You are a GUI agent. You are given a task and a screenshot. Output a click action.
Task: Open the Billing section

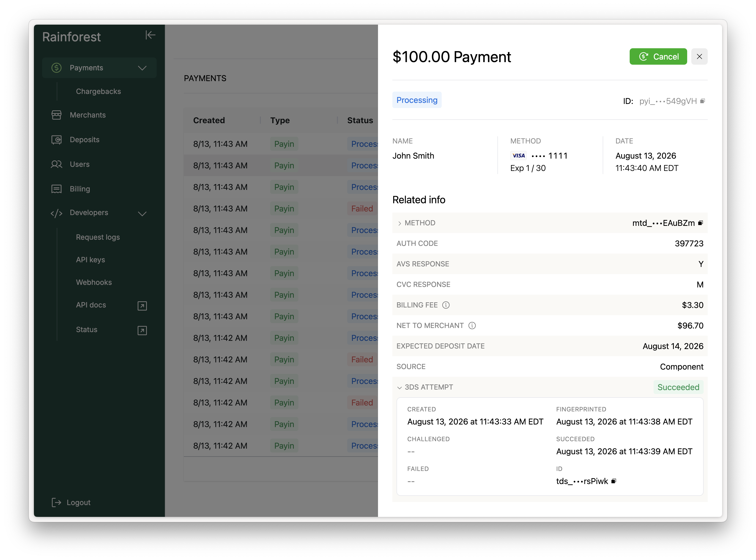tap(80, 189)
